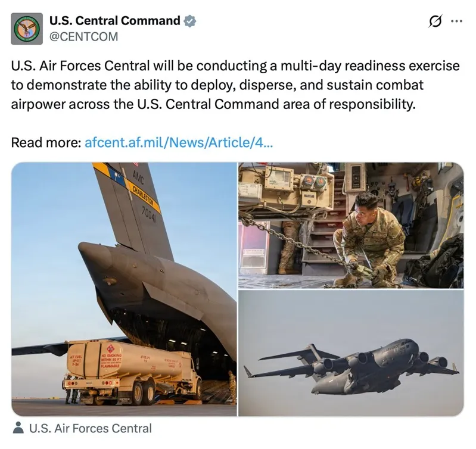Open the C-17 tail and fuel truck photo
The height and width of the screenshot is (449, 476).
[124, 289]
